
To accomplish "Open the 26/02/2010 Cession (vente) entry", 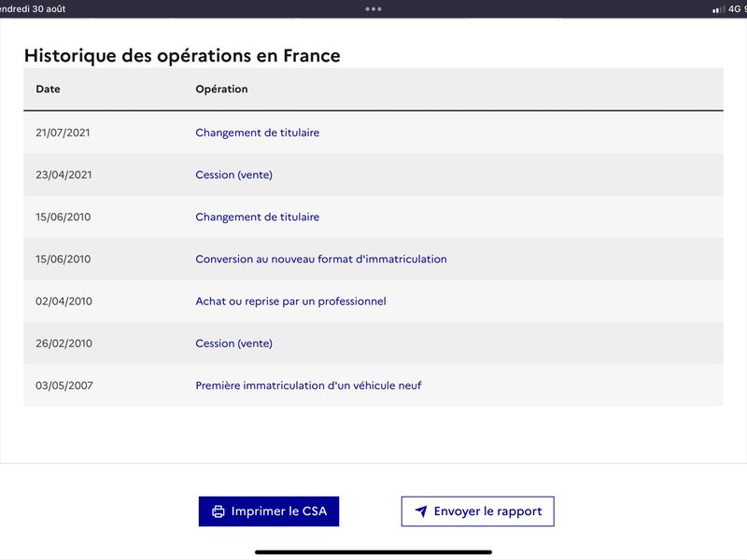I will 234,343.
